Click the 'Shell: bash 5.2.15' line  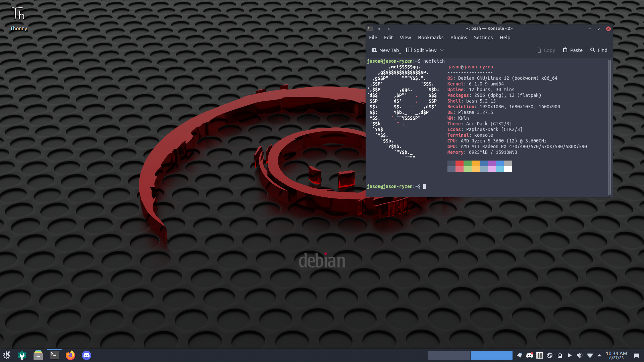(x=471, y=101)
